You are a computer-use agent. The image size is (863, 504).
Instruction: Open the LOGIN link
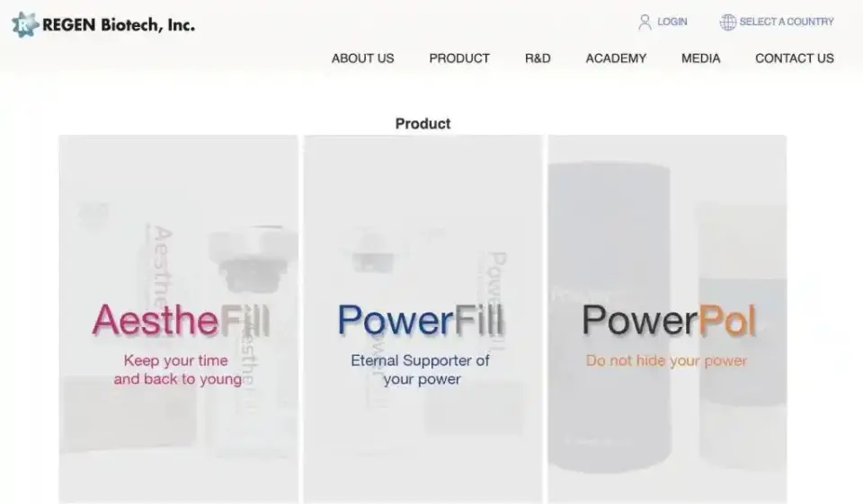672,22
